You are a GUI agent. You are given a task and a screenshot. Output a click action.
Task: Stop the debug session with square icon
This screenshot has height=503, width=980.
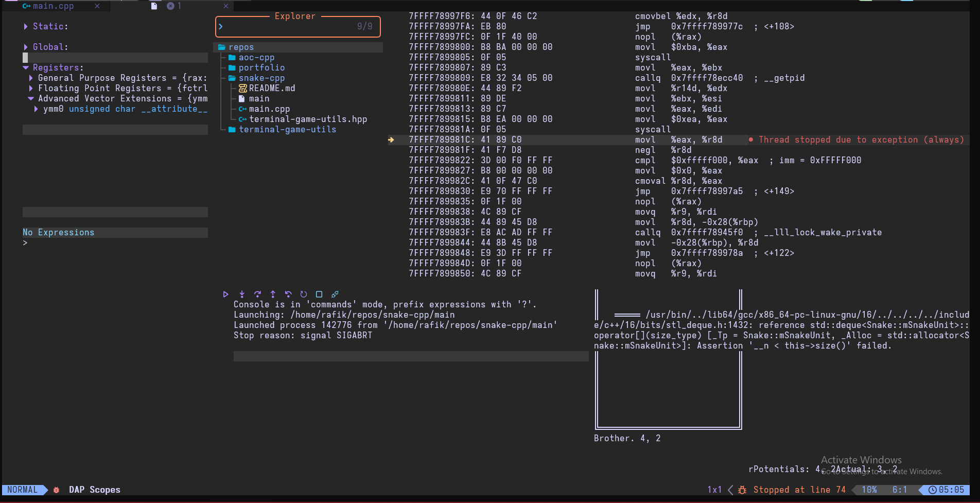point(319,294)
